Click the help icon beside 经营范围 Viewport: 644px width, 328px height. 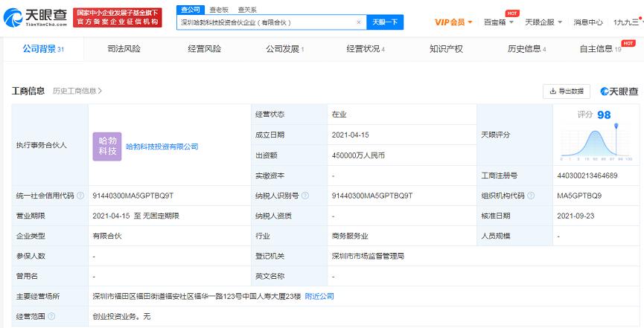[51, 317]
